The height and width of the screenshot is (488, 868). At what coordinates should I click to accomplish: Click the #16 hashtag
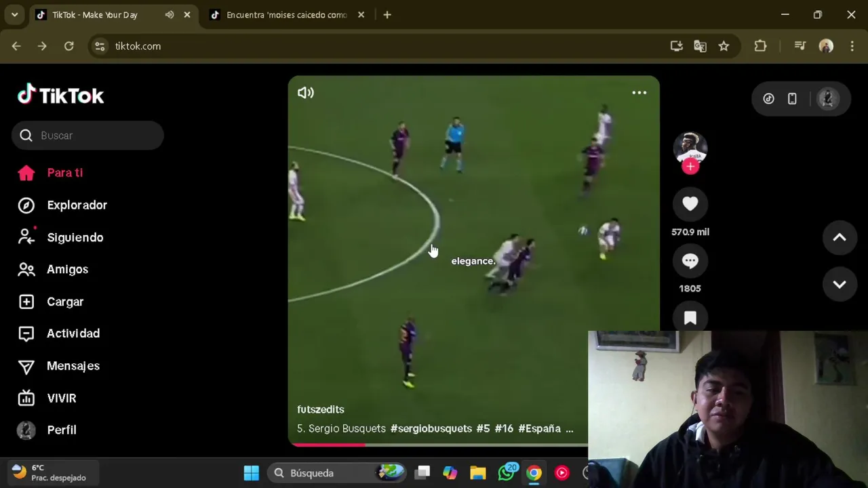504,428
